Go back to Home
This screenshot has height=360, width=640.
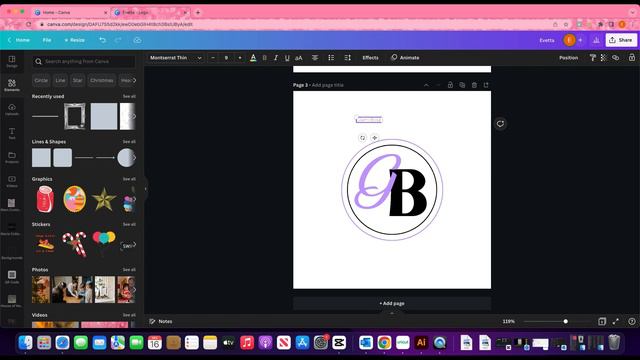tap(19, 40)
